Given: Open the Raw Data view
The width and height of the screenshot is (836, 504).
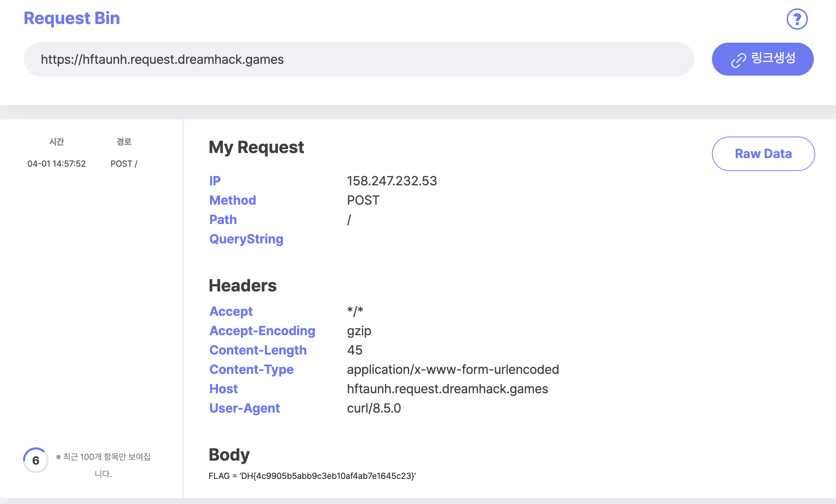Looking at the screenshot, I should (763, 154).
